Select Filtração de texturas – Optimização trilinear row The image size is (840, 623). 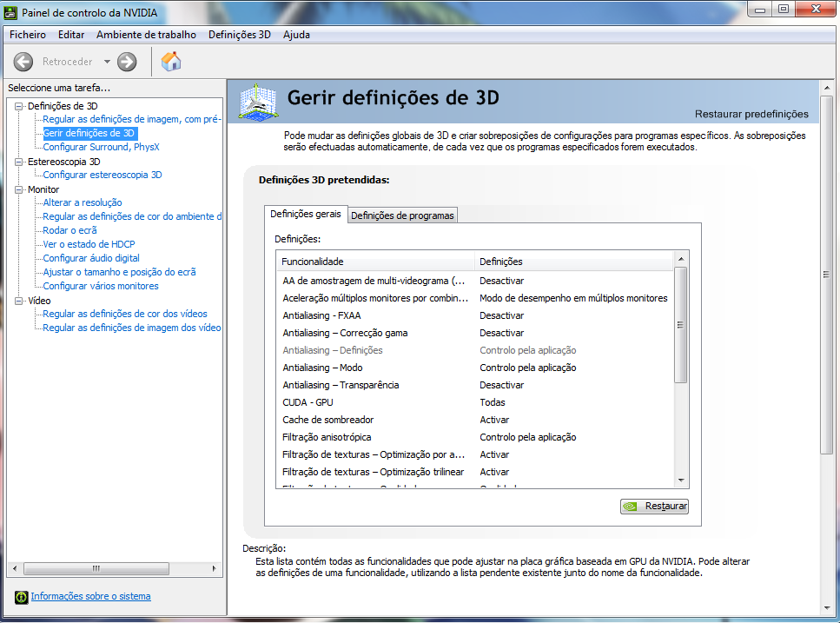coord(474,473)
